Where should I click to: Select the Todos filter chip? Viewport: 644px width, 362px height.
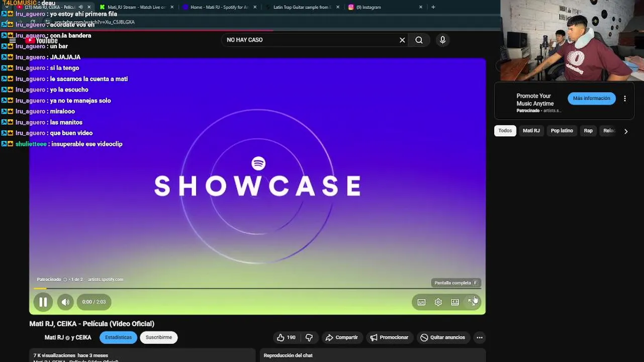pos(505,131)
